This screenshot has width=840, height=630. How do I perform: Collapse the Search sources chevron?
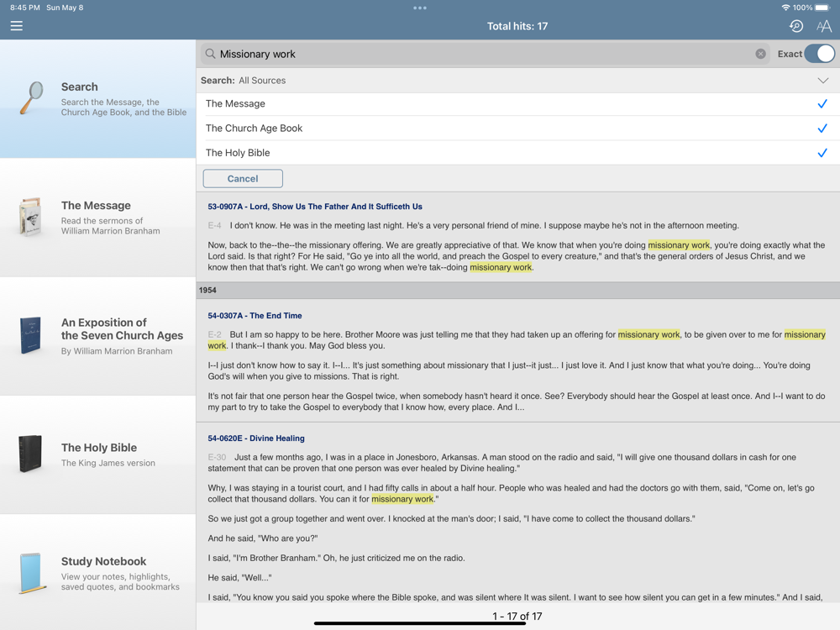[823, 81]
